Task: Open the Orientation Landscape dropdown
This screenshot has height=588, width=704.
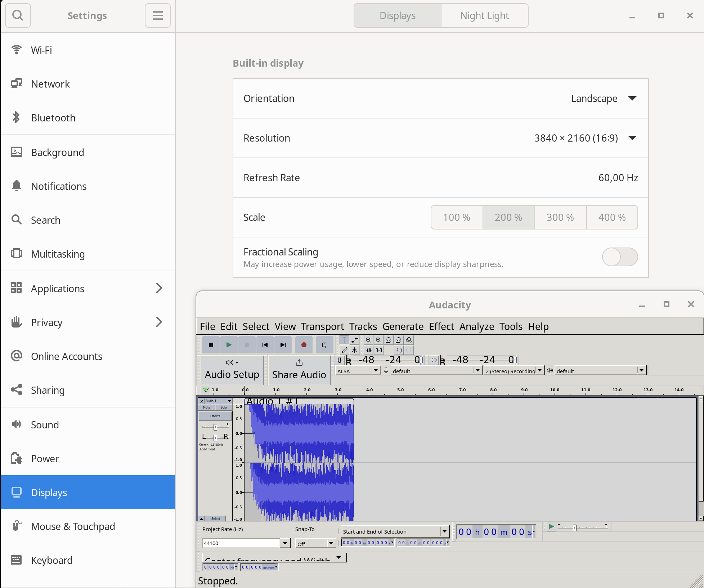Action: [x=604, y=98]
